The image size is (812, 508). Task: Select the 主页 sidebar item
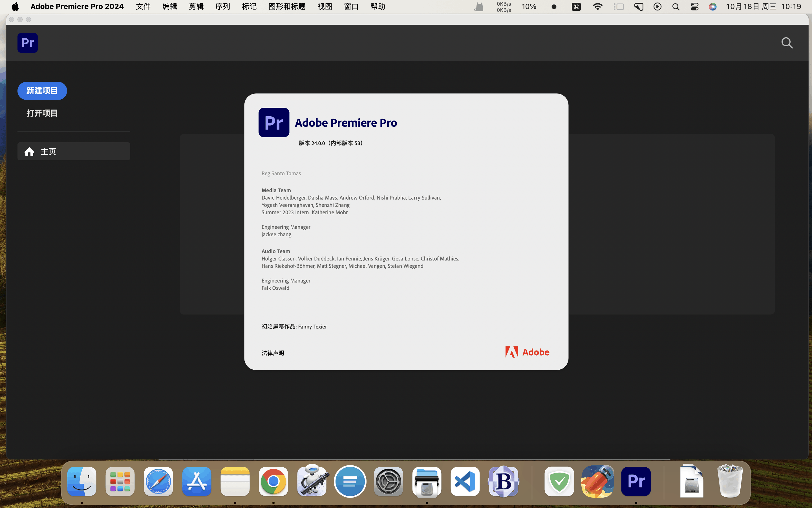point(74,151)
